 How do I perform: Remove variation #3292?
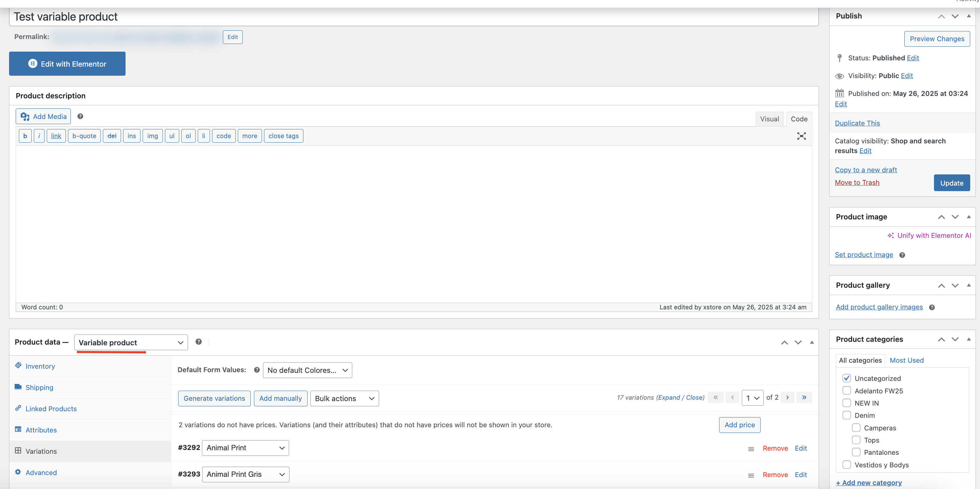click(x=775, y=448)
